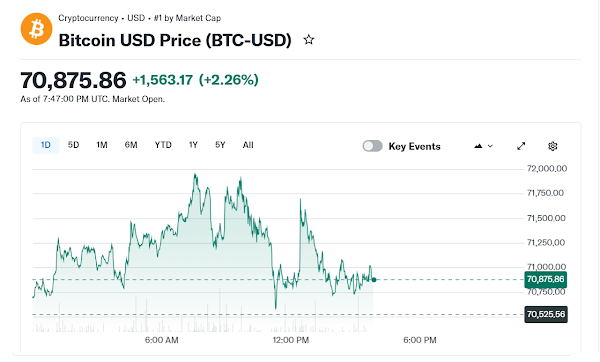Select the 1D time range
Image resolution: width=600 pixels, height=362 pixels.
(x=46, y=145)
